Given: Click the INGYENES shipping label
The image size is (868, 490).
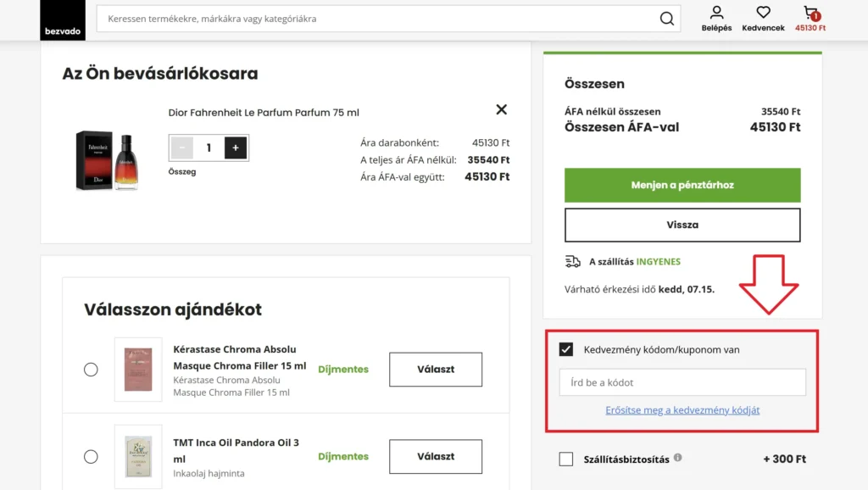Looking at the screenshot, I should (x=658, y=262).
